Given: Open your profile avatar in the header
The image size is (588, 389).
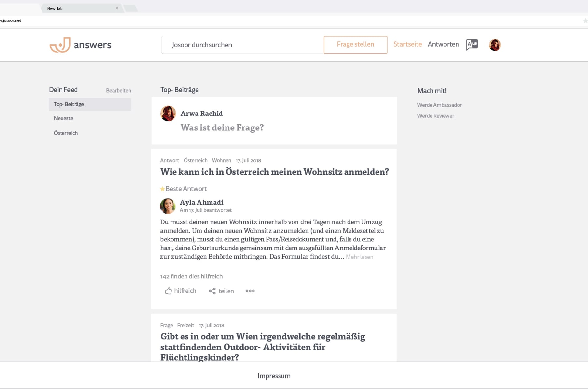Looking at the screenshot, I should (495, 44).
